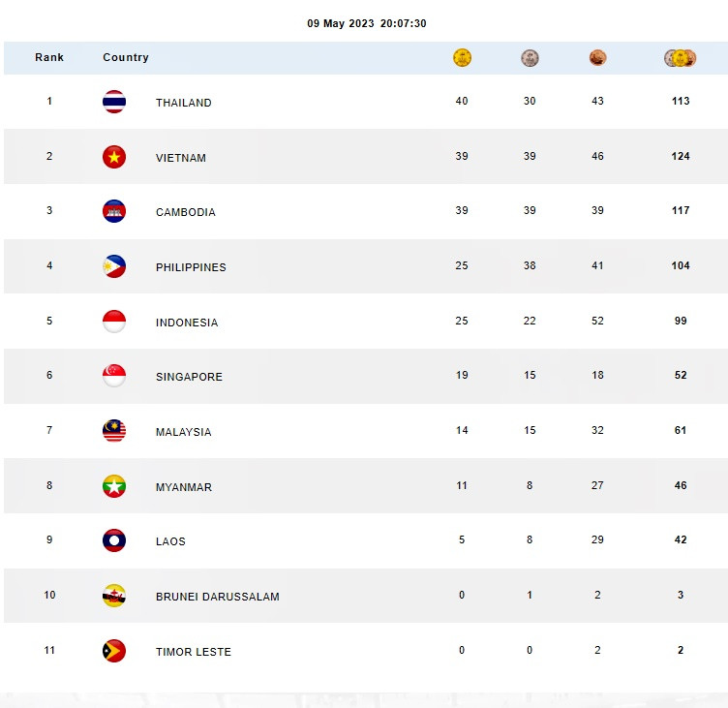The height and width of the screenshot is (708, 728).
Task: Select the Rank column header
Action: point(49,57)
